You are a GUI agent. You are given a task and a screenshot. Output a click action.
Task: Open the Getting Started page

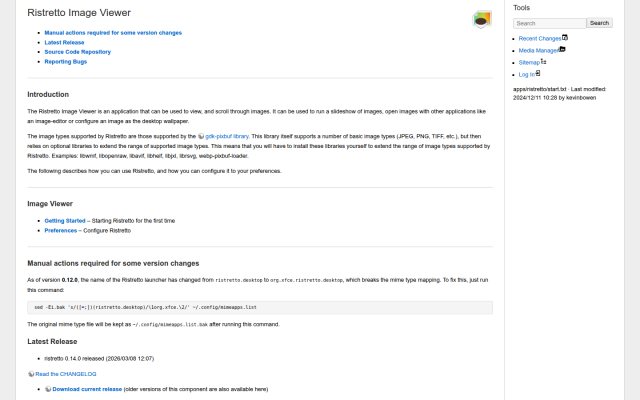(65, 221)
